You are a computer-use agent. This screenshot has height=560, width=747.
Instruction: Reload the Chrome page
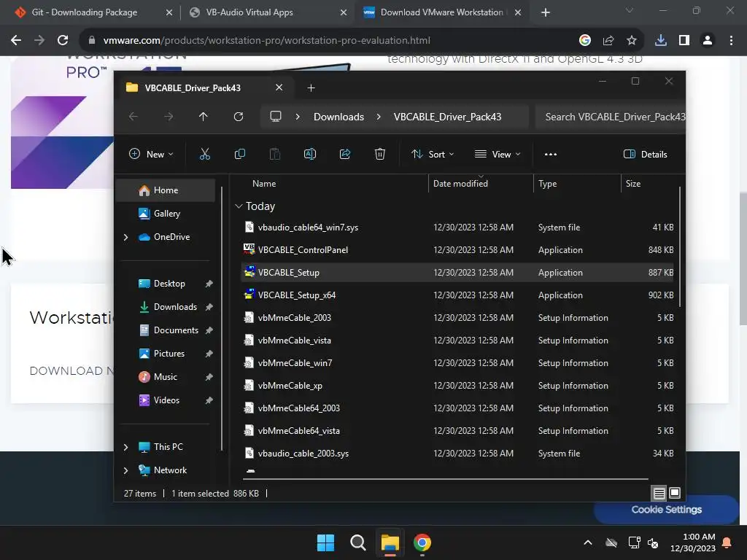click(63, 41)
